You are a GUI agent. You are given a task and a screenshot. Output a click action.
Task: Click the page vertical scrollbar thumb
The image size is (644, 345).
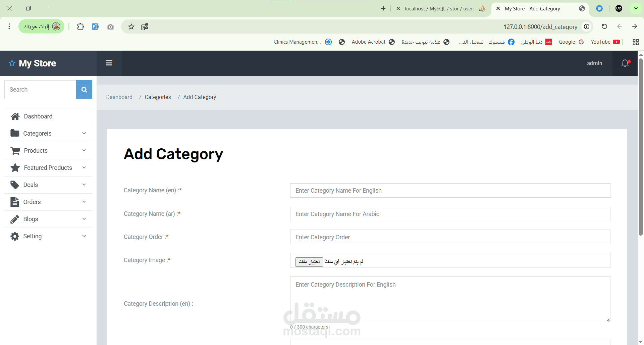[x=641, y=147]
